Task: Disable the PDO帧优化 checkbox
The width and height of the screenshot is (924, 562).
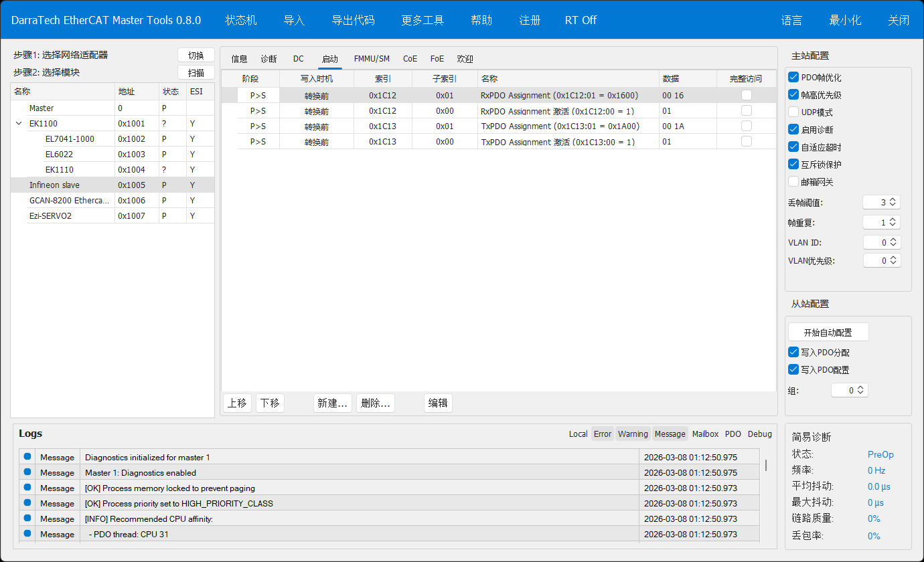Action: 794,78
